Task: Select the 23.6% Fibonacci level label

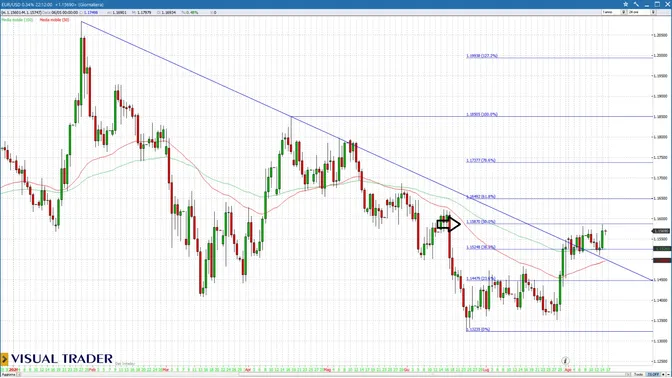Action: [x=481, y=279]
